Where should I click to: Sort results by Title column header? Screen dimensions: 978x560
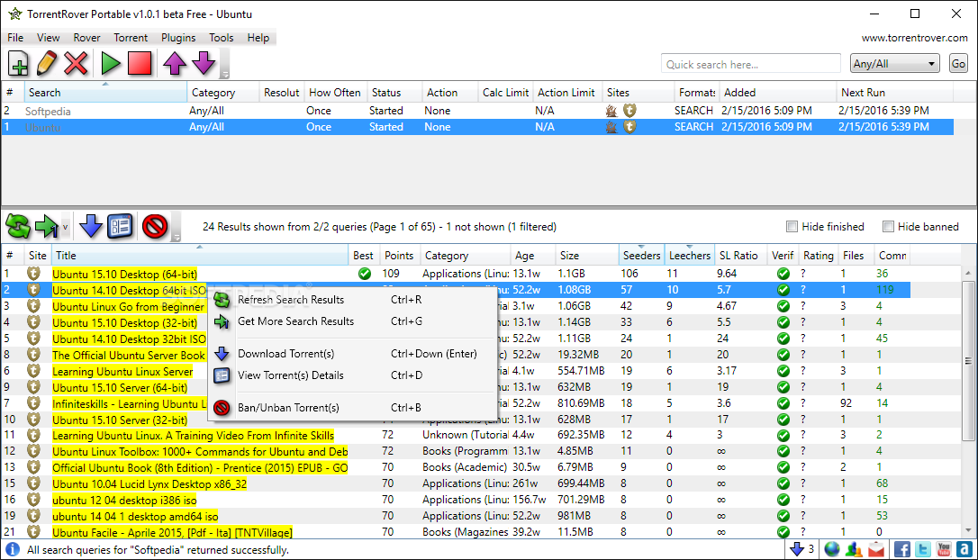[x=200, y=255]
